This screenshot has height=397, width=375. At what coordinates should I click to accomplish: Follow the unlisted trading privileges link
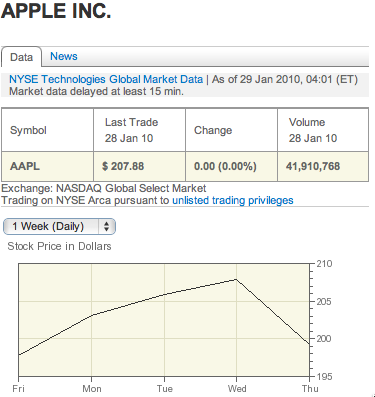[x=233, y=200]
